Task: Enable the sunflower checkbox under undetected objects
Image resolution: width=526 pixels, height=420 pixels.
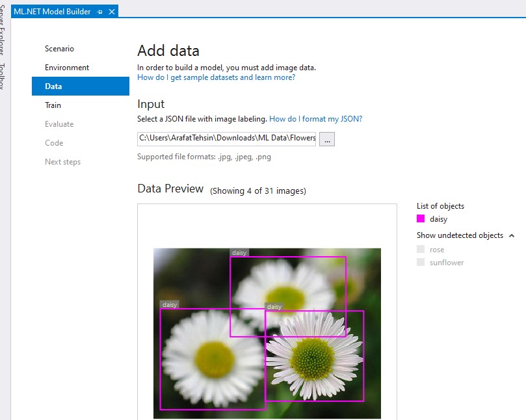Action: click(421, 262)
